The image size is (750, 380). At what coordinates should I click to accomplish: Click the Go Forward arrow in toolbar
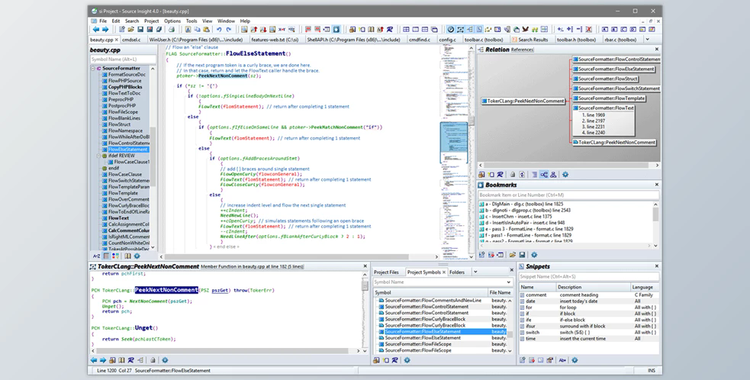click(x=105, y=29)
